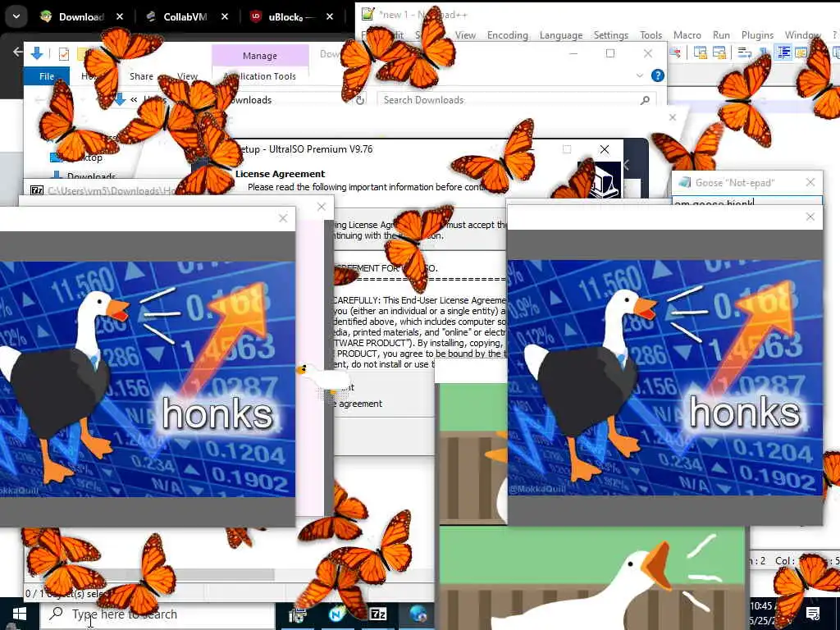Click the Synchronize Vertical Scrolling icon in Notepad++
This screenshot has height=630, width=840.
[x=701, y=52]
